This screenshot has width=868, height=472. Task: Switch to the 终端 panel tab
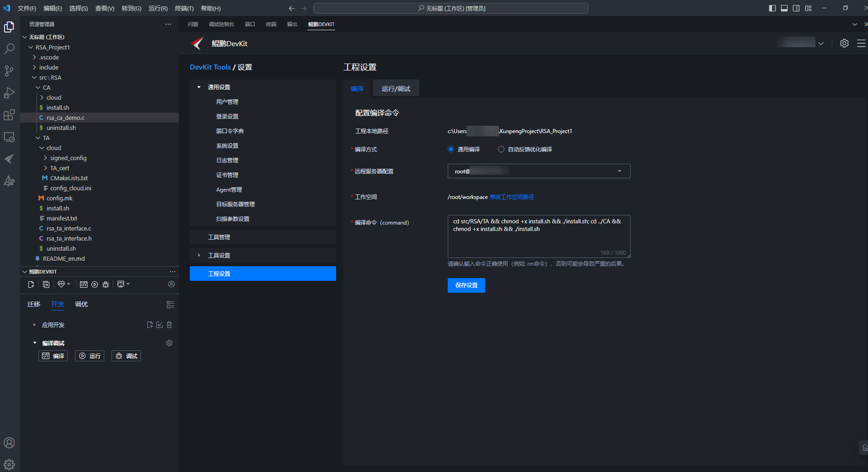coord(271,24)
